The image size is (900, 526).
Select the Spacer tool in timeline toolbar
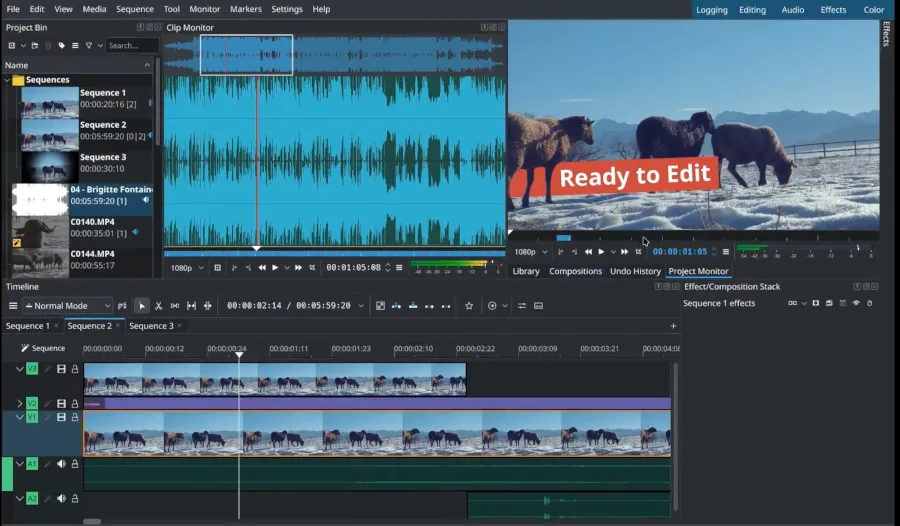click(175, 306)
